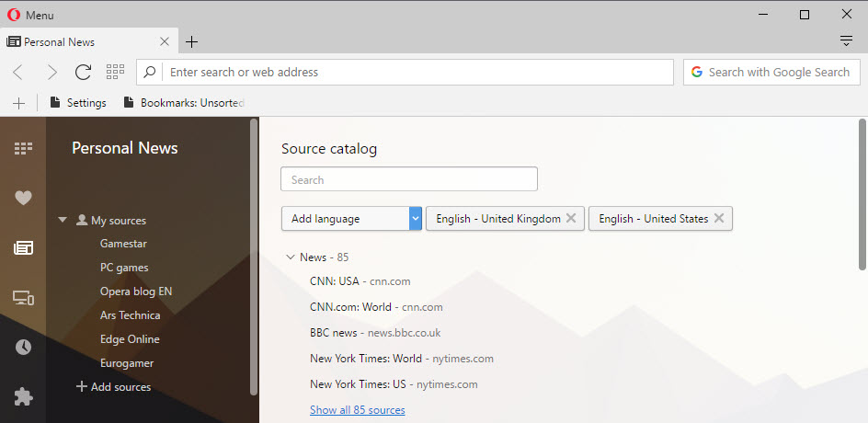
Task: Click the search magnifier in address bar
Action: (x=150, y=72)
